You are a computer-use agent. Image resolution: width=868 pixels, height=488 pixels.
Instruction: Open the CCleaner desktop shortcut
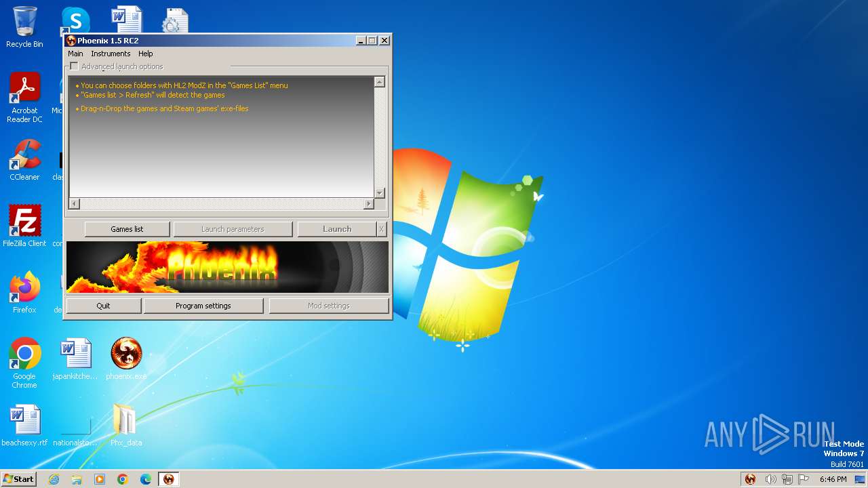tap(24, 160)
